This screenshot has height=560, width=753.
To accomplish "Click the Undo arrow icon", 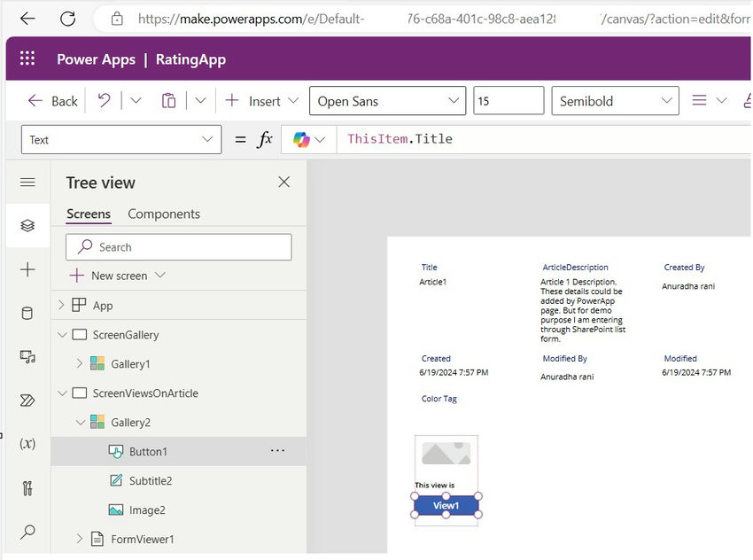I will (104, 100).
